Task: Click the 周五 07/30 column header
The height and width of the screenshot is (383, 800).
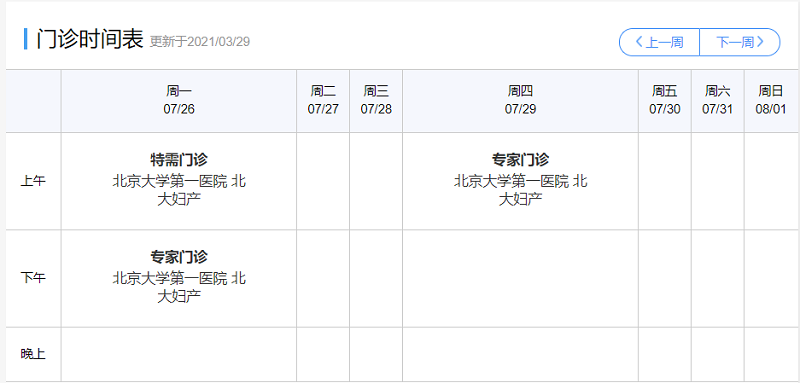Action: click(665, 100)
